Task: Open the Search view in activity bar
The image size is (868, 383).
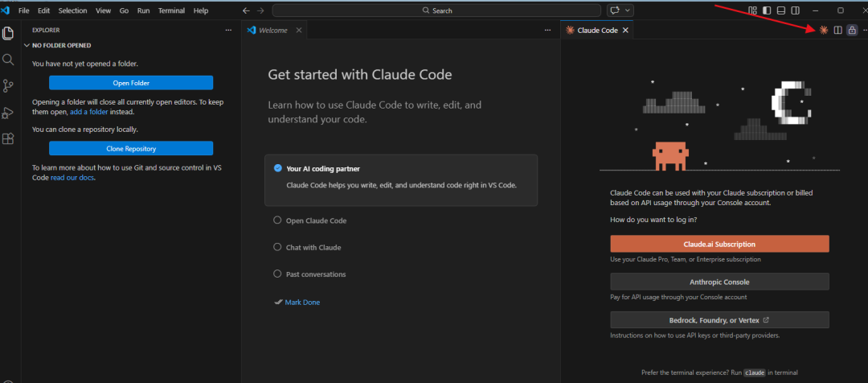Action: click(x=9, y=60)
